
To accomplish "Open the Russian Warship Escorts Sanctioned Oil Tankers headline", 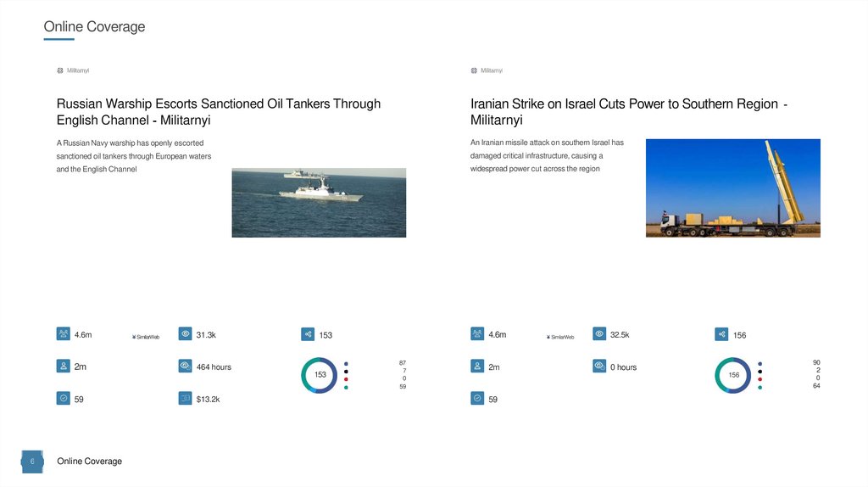I will (x=218, y=112).
